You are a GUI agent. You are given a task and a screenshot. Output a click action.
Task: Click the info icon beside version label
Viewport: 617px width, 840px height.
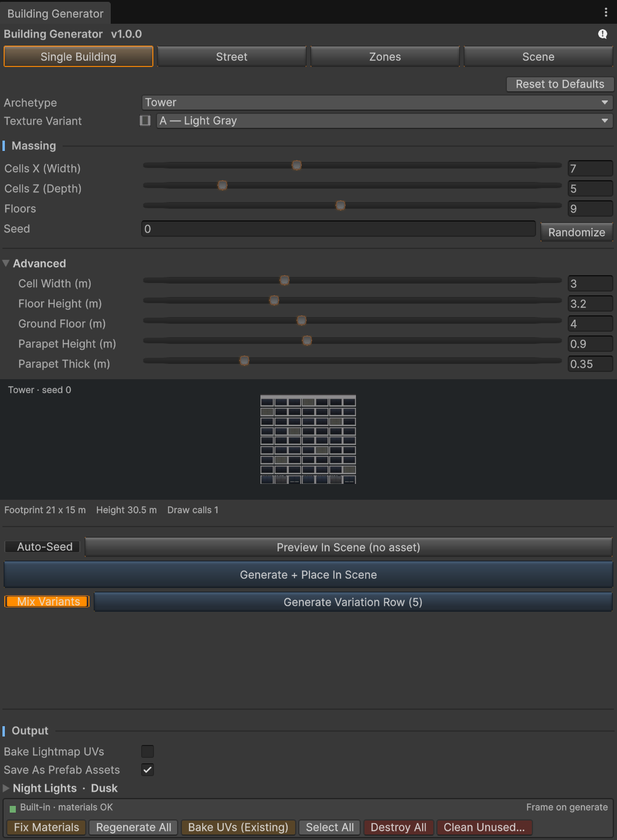(602, 34)
